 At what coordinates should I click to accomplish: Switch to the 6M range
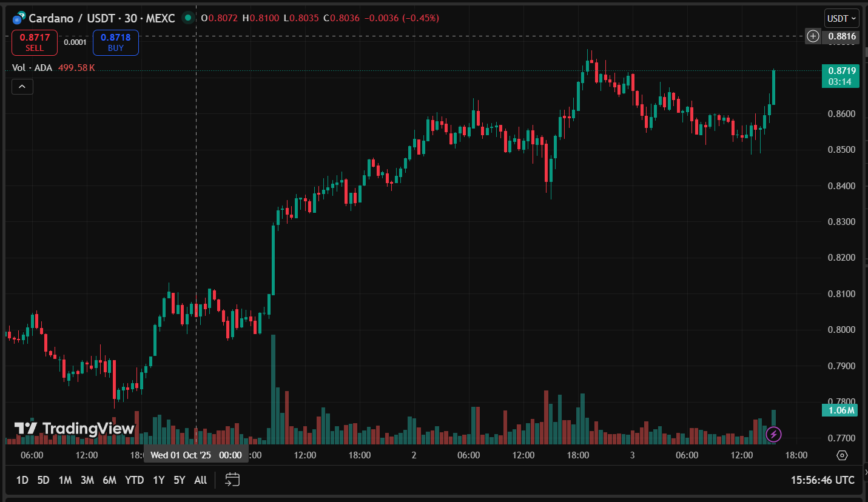coord(109,480)
